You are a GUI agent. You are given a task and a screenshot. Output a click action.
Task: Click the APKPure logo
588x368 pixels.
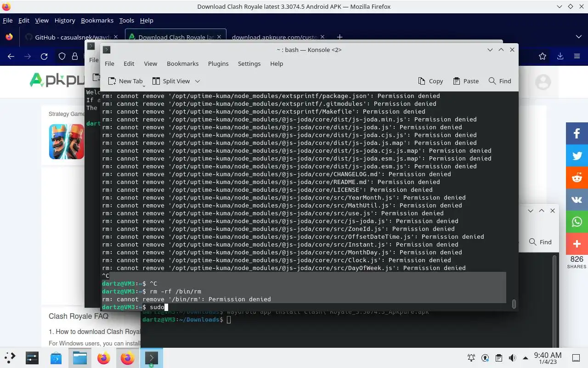tap(57, 80)
